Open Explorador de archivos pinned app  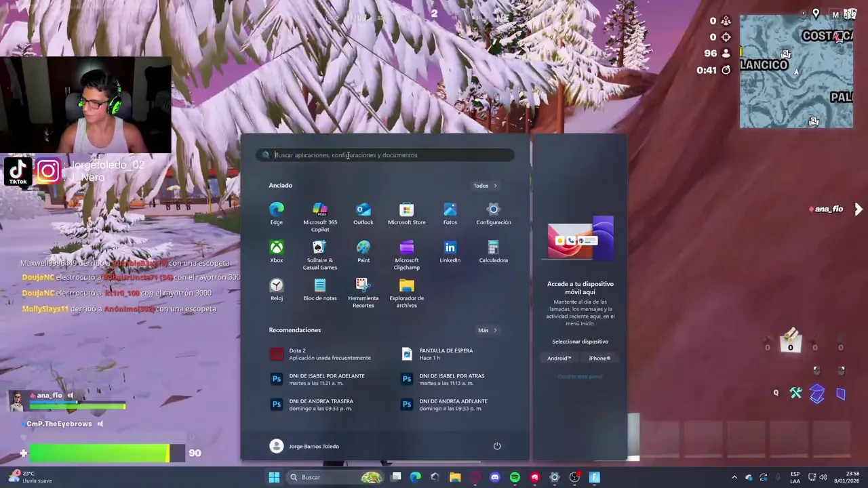pyautogui.click(x=407, y=293)
